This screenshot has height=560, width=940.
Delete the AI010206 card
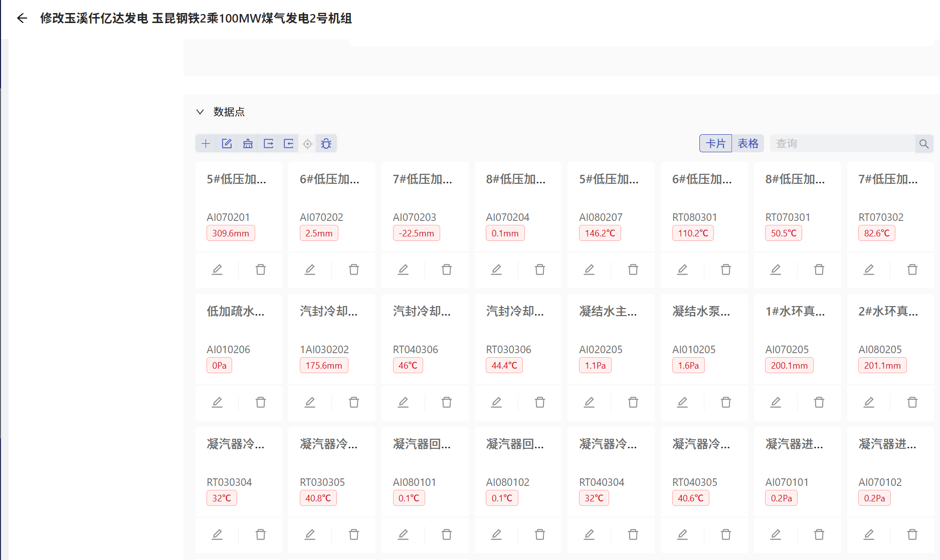pos(261,402)
